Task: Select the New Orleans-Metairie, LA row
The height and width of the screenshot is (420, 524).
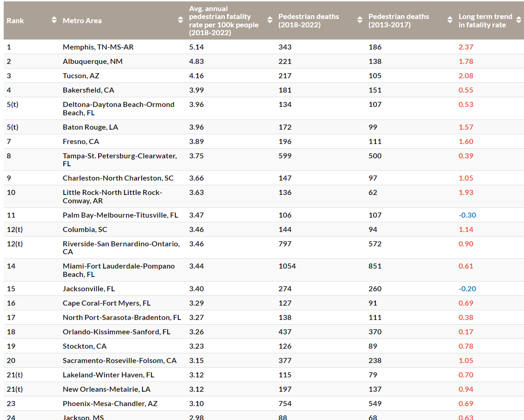Action: click(106, 389)
